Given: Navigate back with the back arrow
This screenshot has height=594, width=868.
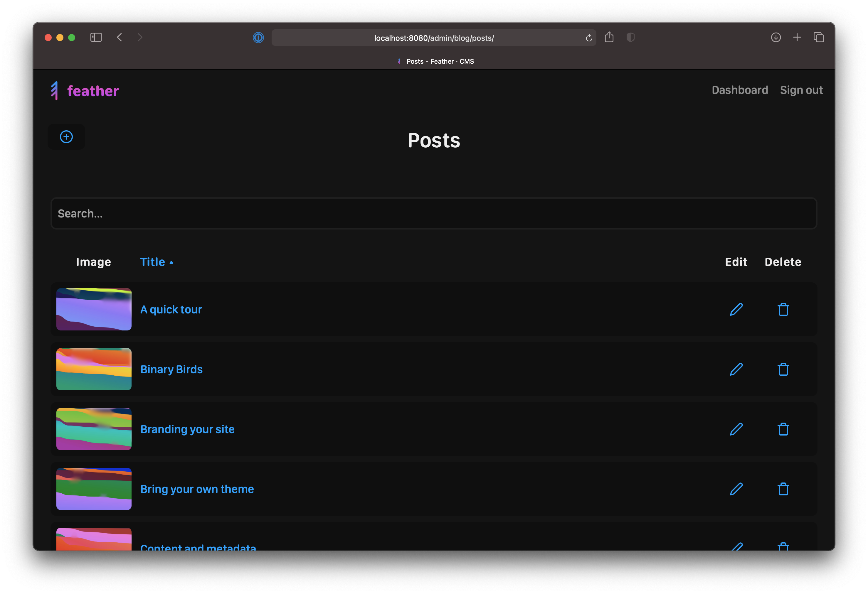Looking at the screenshot, I should [120, 37].
